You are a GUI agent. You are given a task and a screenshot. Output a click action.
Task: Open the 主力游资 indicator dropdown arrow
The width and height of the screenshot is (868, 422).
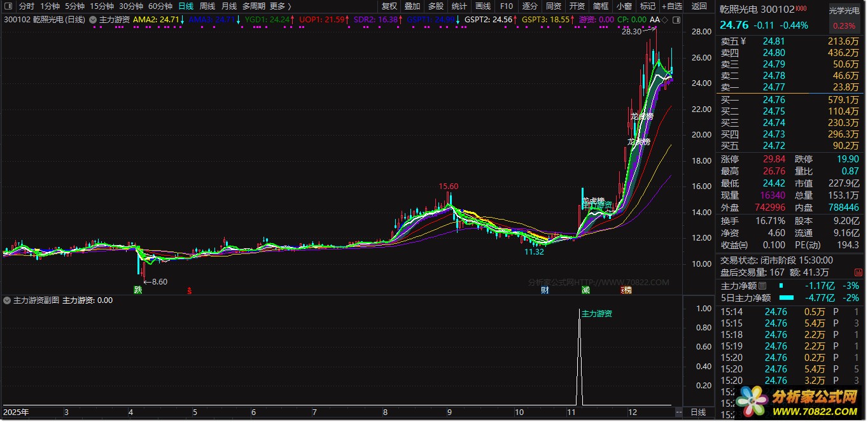point(94,20)
